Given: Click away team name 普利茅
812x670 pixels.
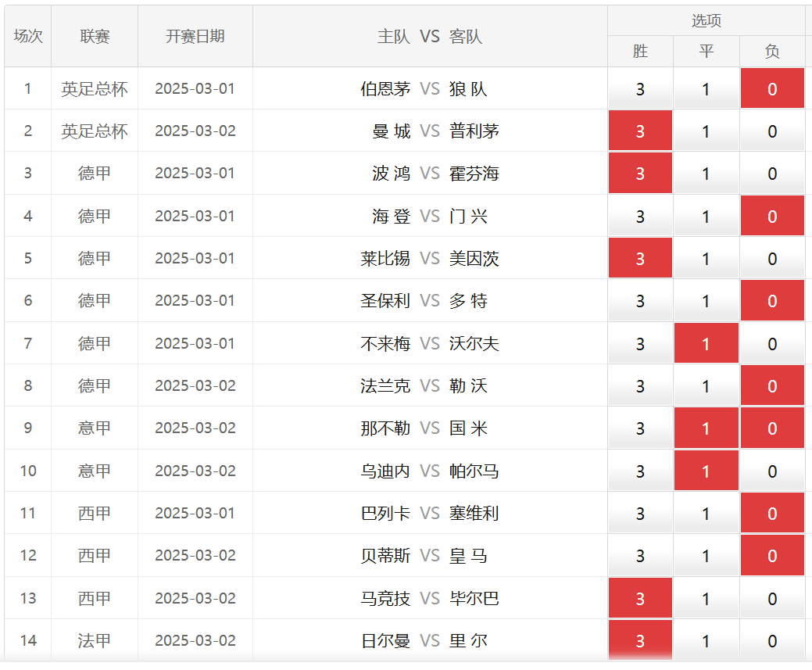Looking at the screenshot, I should pyautogui.click(x=474, y=131).
